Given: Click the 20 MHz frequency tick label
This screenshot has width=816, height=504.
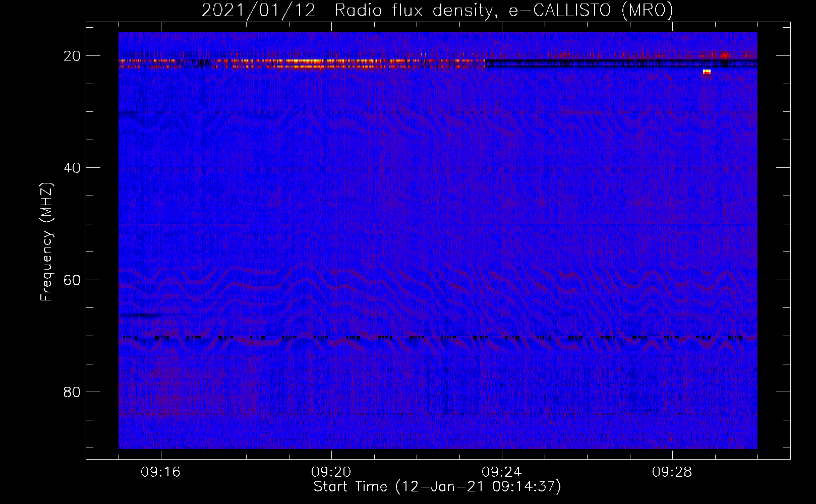Looking at the screenshot, I should coord(73,56).
